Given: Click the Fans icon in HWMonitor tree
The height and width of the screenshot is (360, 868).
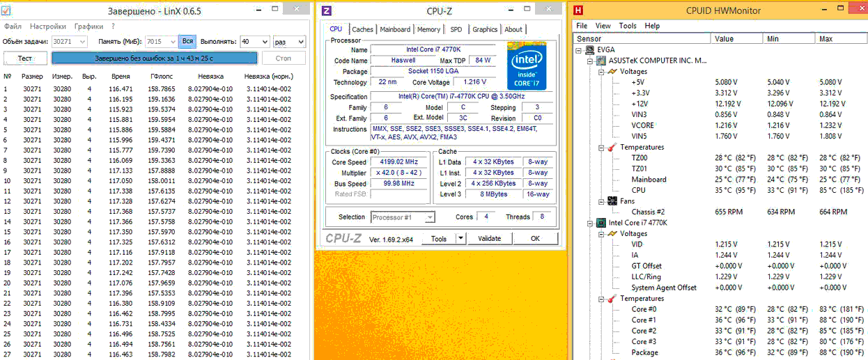Looking at the screenshot, I should 612,201.
